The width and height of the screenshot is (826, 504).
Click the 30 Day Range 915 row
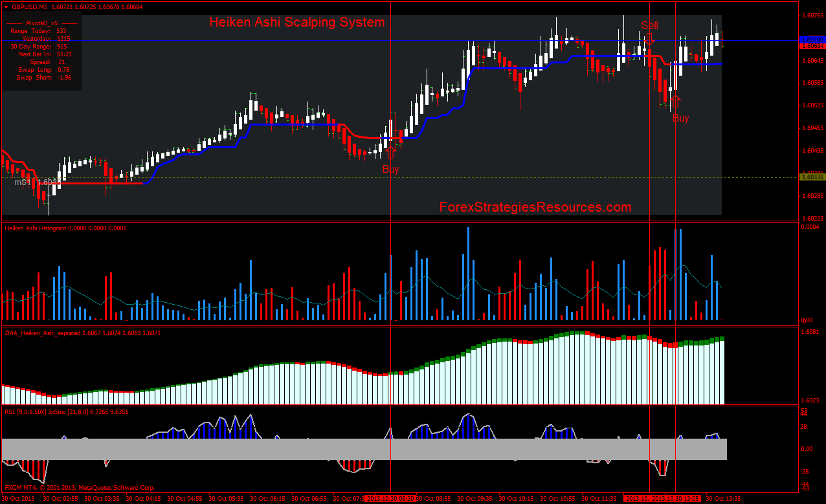coord(39,47)
